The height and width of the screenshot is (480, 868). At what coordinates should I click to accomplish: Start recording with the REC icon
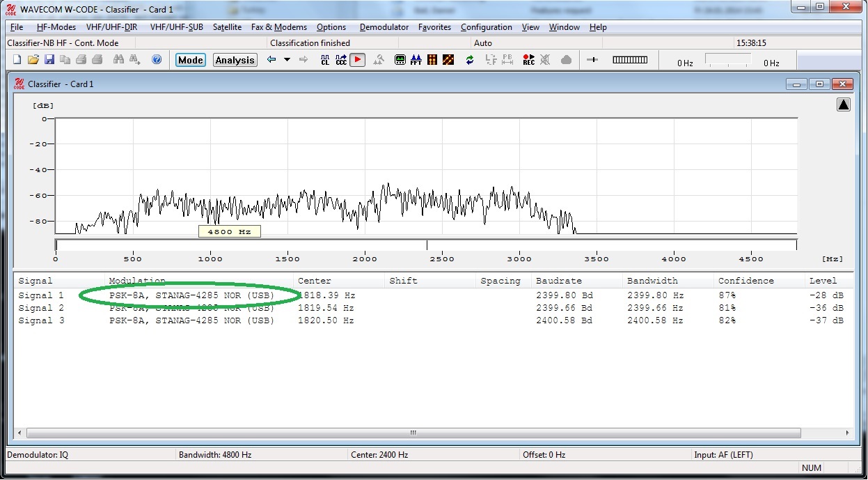click(x=529, y=60)
